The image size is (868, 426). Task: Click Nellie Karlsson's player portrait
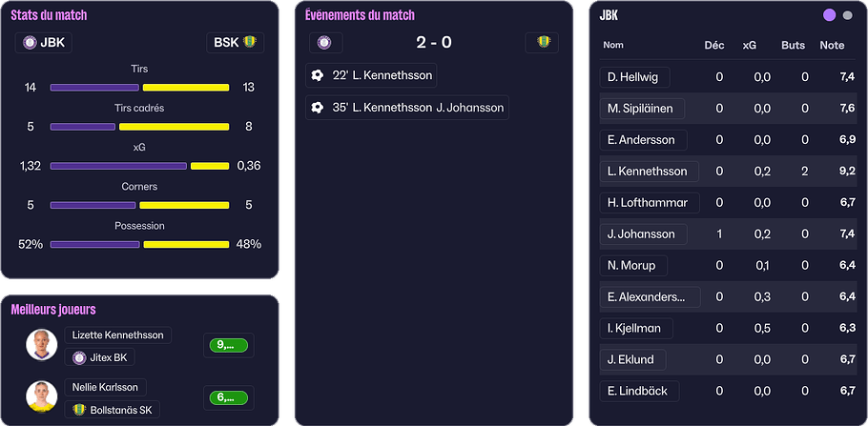(41, 397)
